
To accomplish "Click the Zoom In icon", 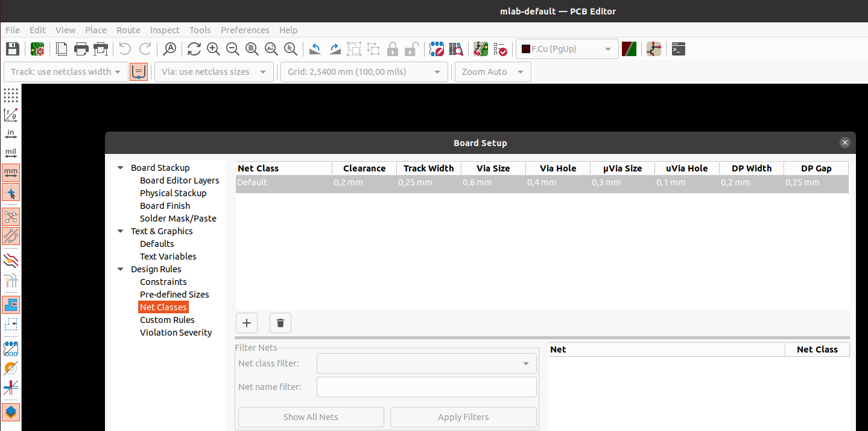I will point(213,49).
